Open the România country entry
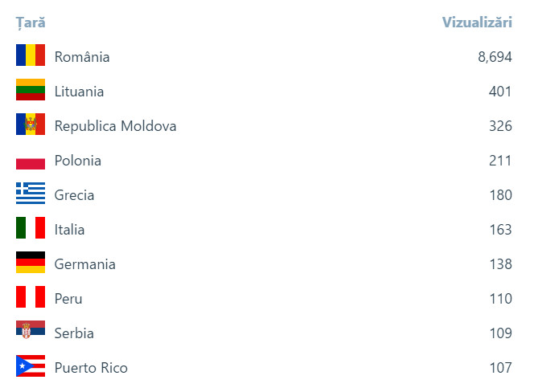Image resolution: width=534 pixels, height=392 pixels. tap(82, 57)
